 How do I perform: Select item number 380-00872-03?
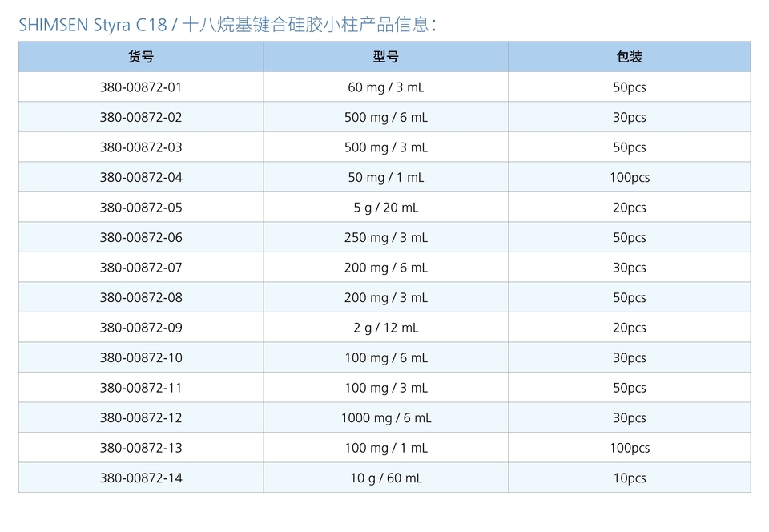141,147
